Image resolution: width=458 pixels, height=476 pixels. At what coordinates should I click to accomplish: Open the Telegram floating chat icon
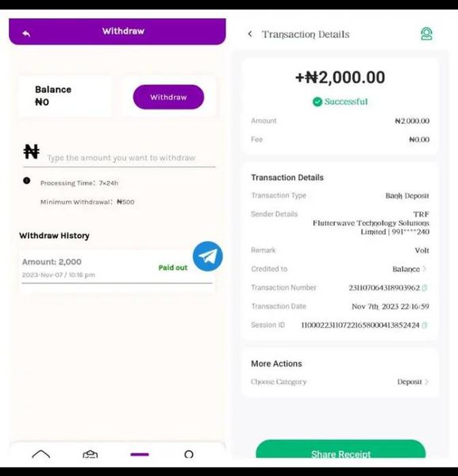point(208,256)
